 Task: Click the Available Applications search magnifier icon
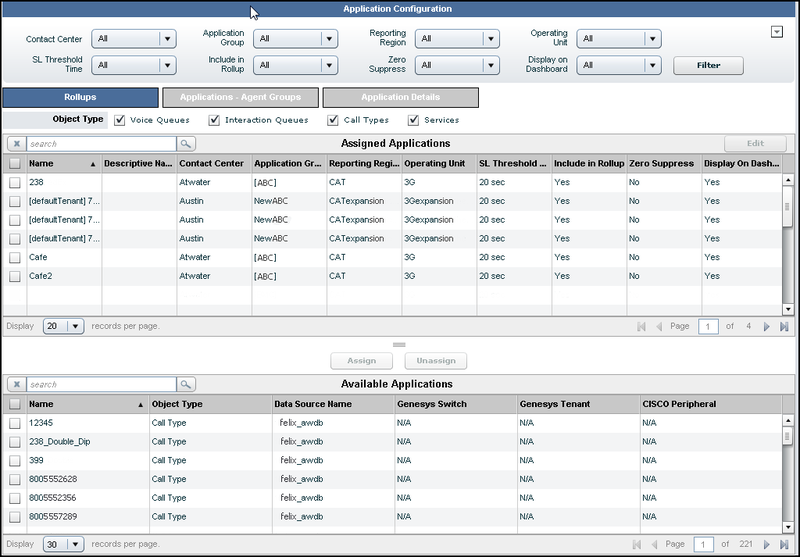(186, 385)
